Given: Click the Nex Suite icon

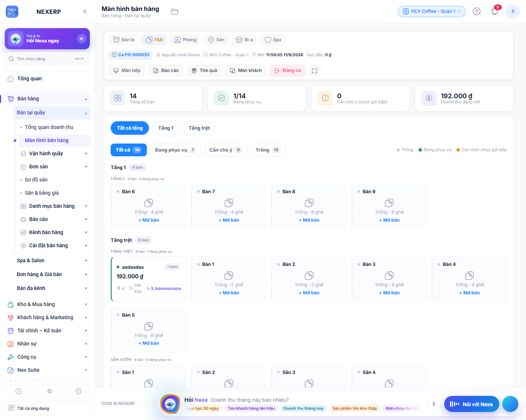Looking at the screenshot, I should tap(11, 370).
